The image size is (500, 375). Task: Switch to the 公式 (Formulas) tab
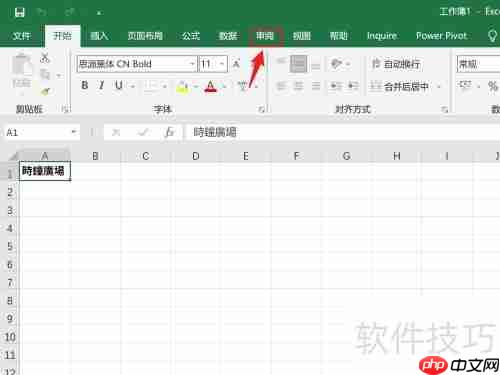[x=191, y=36]
